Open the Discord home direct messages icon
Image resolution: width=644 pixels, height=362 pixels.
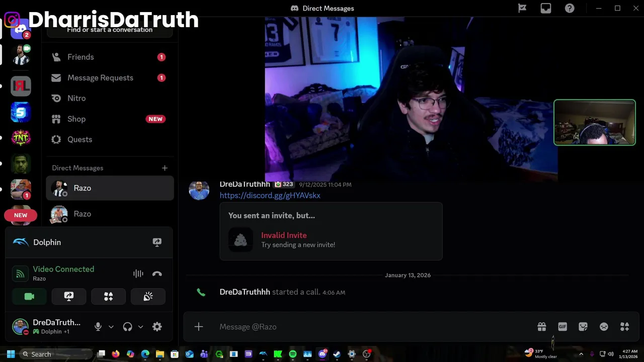(x=21, y=30)
